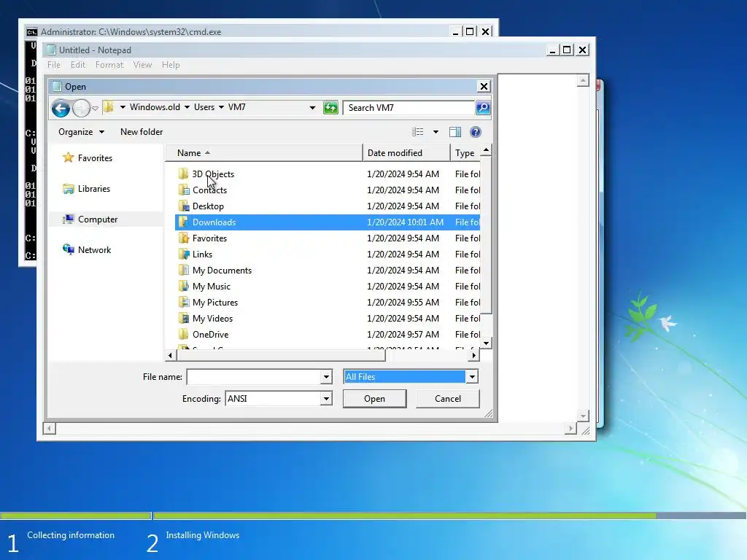747x560 pixels.
Task: Toggle the preview pane icon
Action: [x=455, y=132]
